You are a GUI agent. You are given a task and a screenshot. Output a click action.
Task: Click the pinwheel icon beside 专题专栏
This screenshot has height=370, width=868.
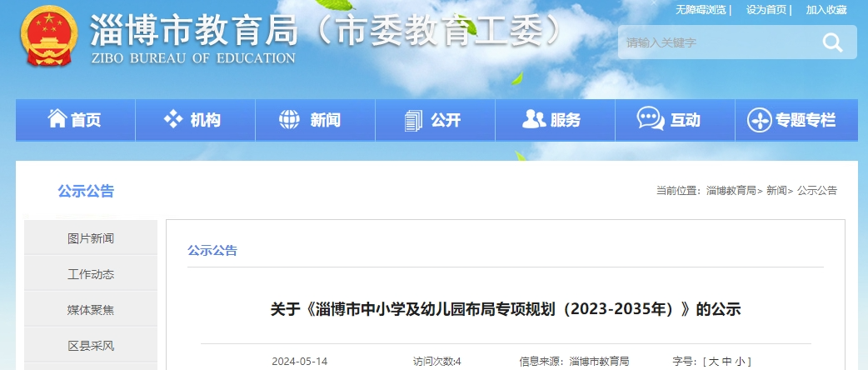pos(759,120)
